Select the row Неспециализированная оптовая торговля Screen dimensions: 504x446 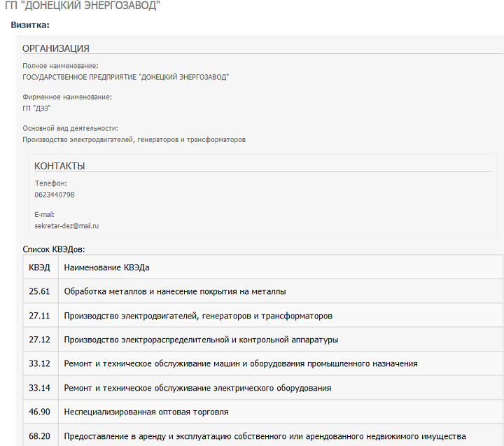pyautogui.click(x=263, y=412)
